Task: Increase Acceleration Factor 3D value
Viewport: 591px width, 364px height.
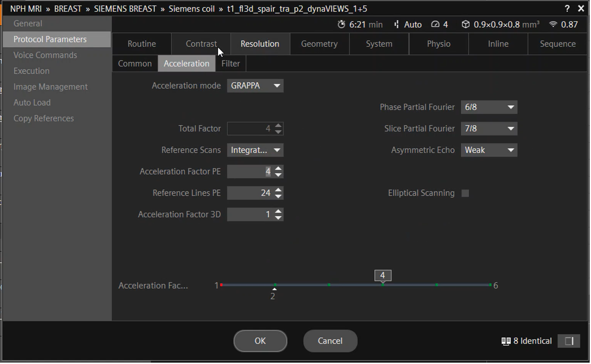Action: coord(279,212)
